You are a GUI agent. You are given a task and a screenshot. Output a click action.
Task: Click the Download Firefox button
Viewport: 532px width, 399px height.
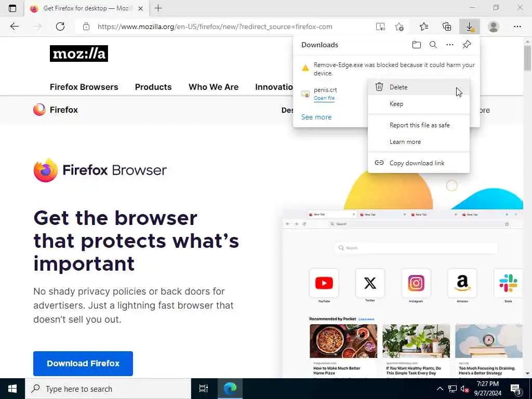coord(83,363)
